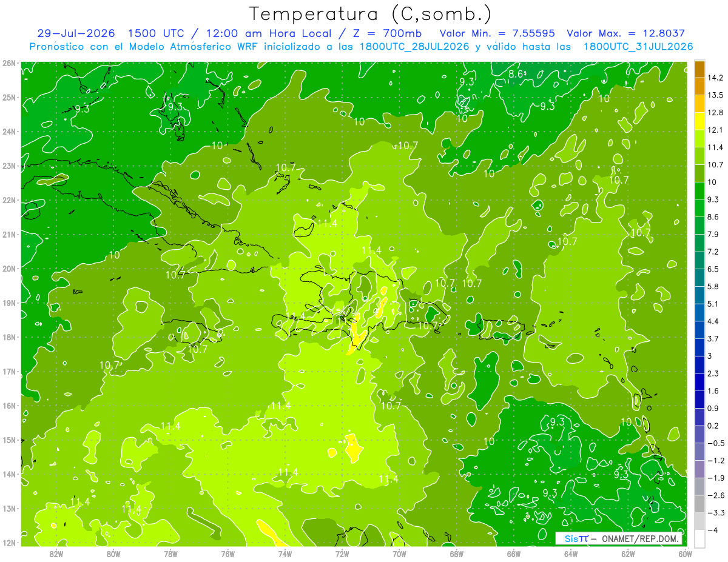Click the gray swatch between -3.3 and -2.6
The image size is (728, 562).
pyautogui.click(x=699, y=503)
